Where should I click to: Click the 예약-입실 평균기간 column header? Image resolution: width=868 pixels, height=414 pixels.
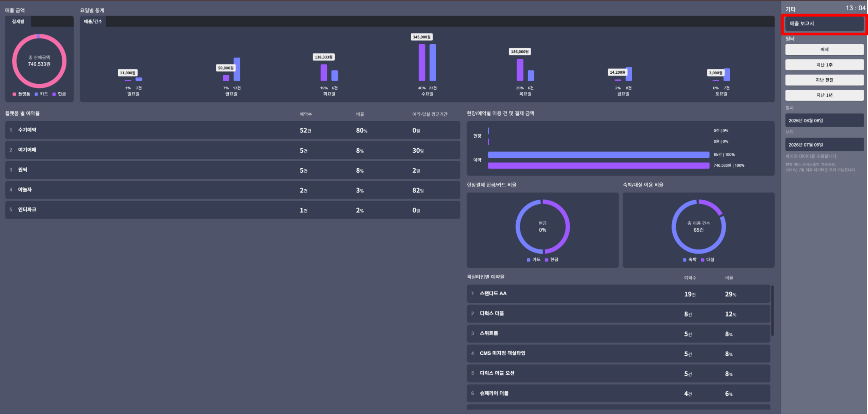tap(430, 114)
